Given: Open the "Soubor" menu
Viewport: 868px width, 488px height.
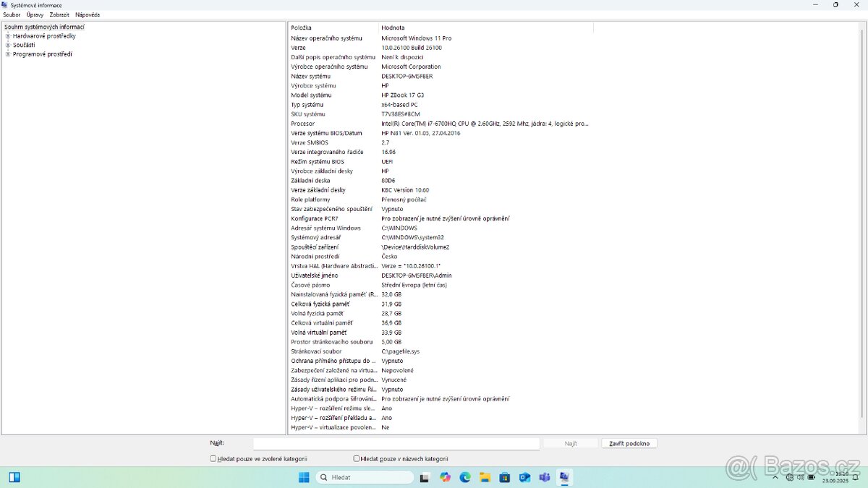Looking at the screenshot, I should point(12,14).
